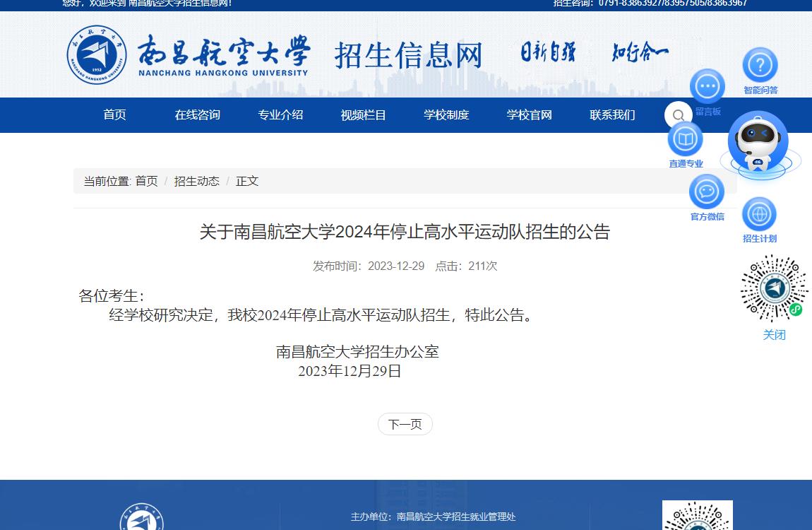
Task: Click 首页 in the breadcrumb
Action: pos(146,181)
